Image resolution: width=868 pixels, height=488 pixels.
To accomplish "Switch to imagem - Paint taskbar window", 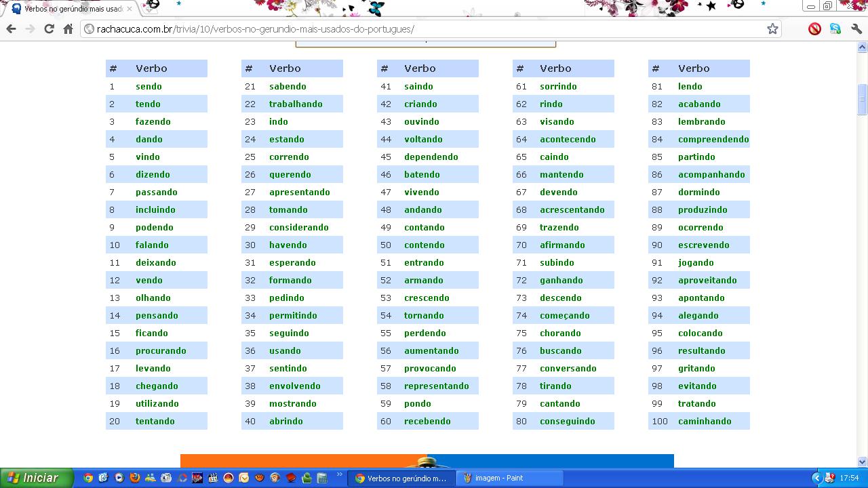I will 510,478.
